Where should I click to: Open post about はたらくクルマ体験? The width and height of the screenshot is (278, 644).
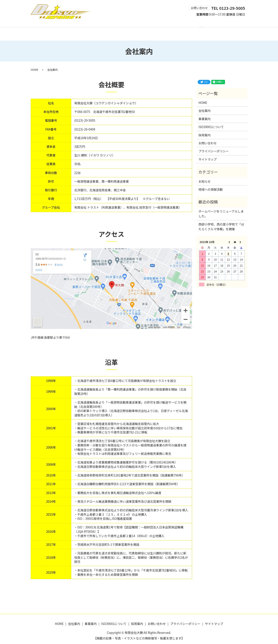point(221,227)
